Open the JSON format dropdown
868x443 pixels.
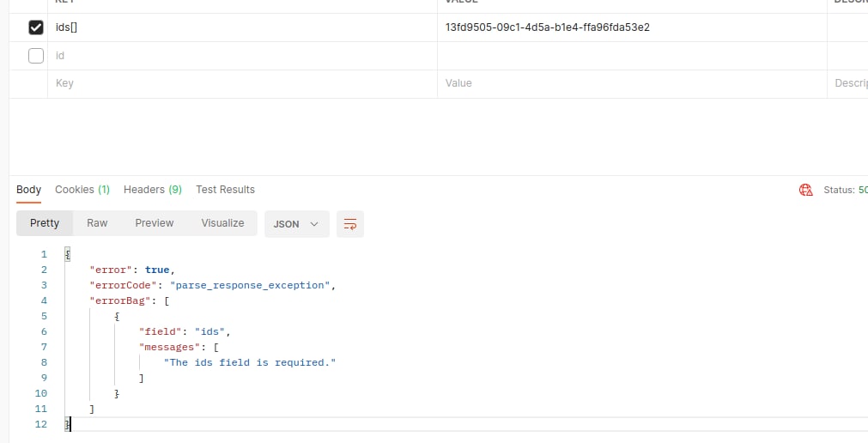click(x=295, y=223)
